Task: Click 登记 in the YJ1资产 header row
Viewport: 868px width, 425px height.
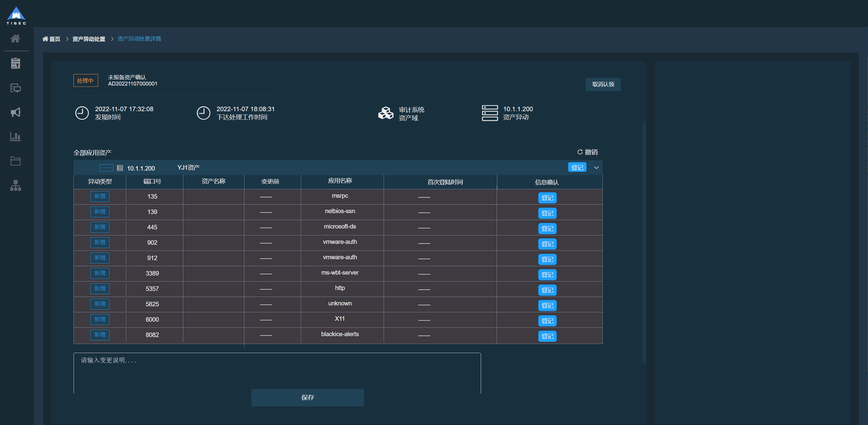Action: point(577,168)
